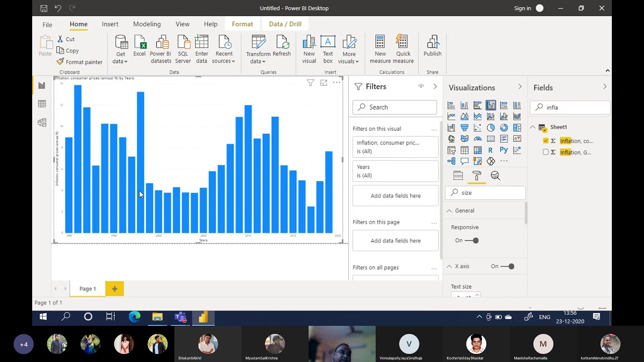Toggle the X axis switch

point(507,266)
